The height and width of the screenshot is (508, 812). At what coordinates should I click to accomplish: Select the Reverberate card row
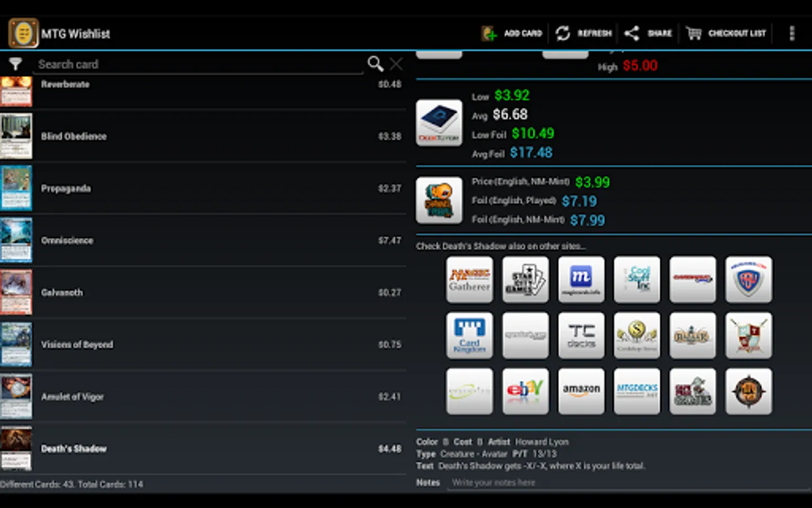point(203,92)
